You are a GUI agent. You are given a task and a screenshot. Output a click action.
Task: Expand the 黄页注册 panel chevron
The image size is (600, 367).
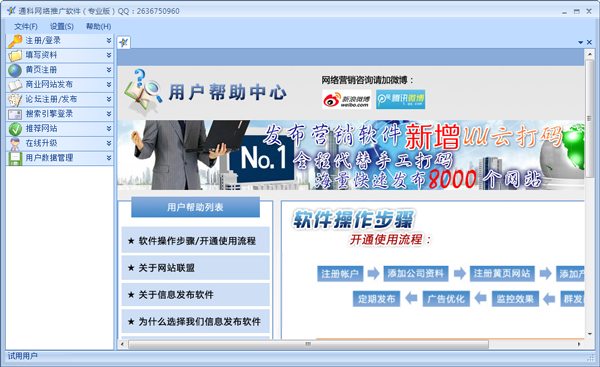(109, 70)
